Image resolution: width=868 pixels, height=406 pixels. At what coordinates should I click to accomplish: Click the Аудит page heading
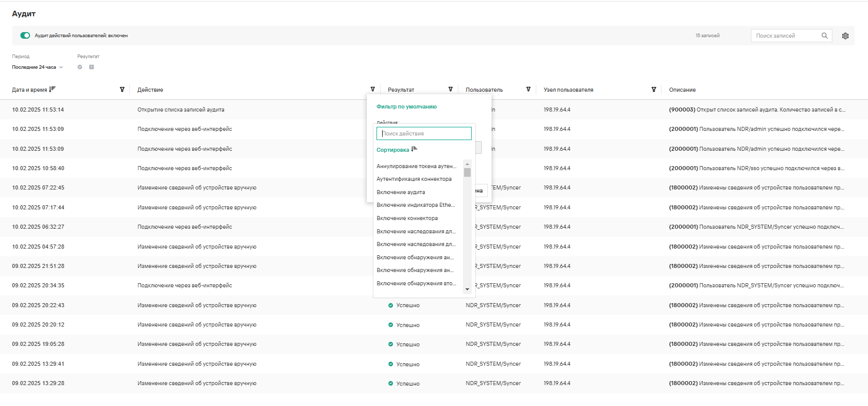[24, 14]
